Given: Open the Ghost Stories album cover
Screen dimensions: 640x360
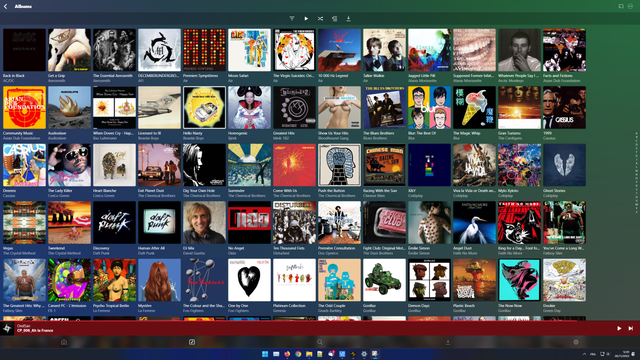Looking at the screenshot, I should click(564, 165).
